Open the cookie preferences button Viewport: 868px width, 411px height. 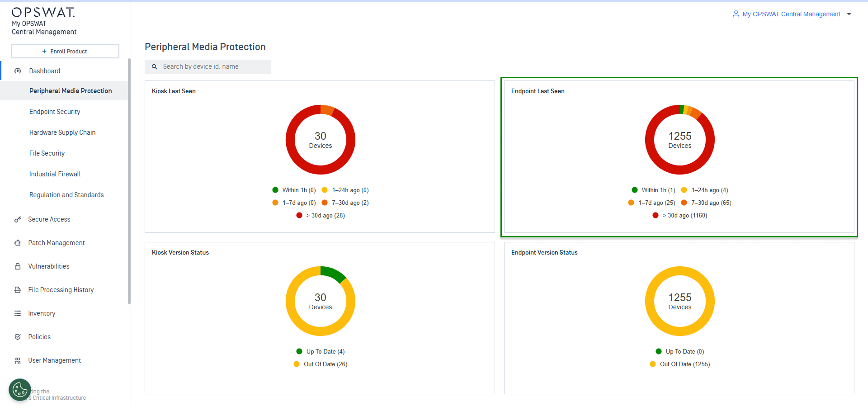[x=20, y=389]
